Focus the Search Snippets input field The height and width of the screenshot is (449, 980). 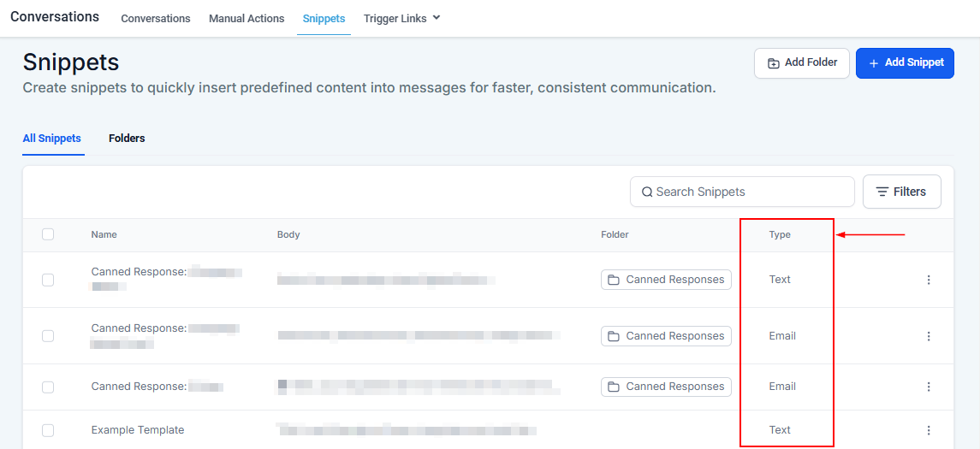pos(749,192)
